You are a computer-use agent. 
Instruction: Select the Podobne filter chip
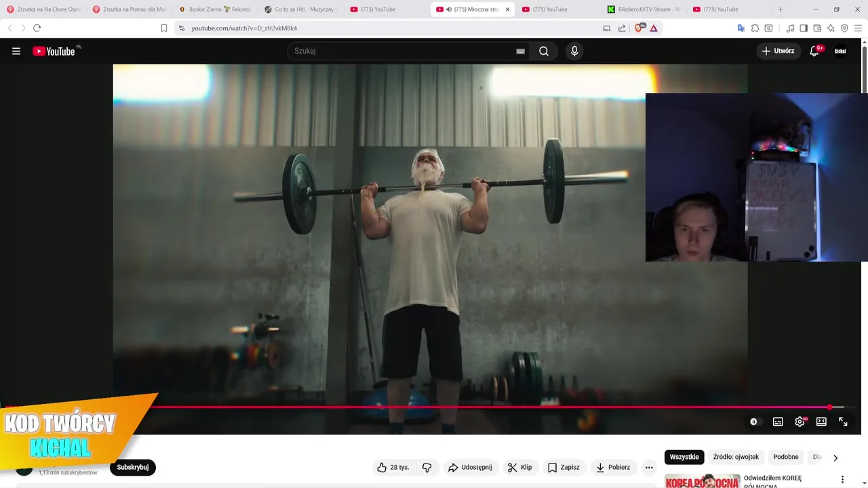click(786, 457)
